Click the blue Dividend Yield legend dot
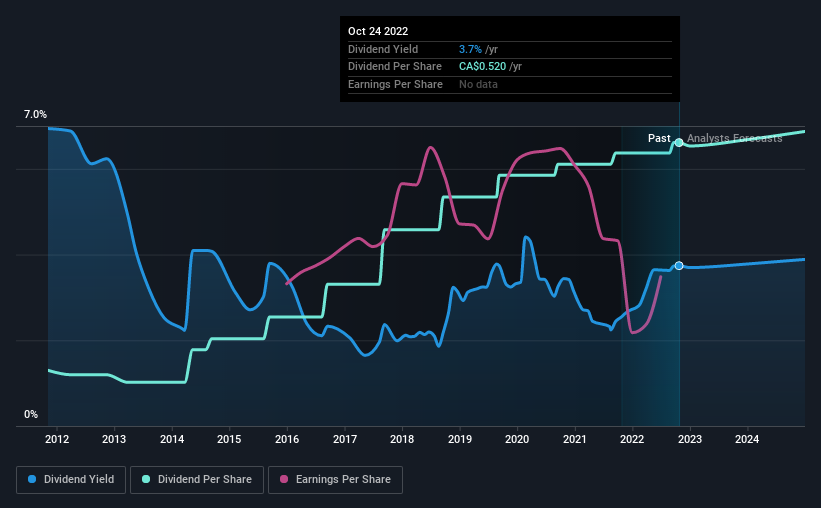The height and width of the screenshot is (508, 821). tap(32, 479)
